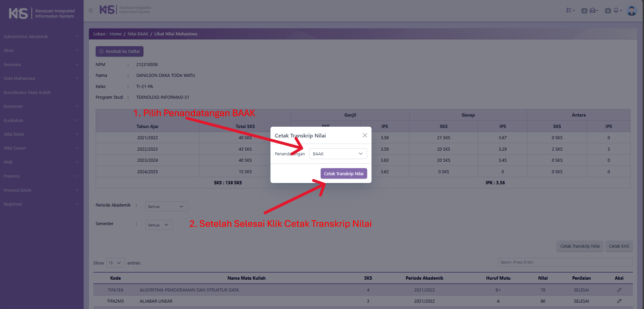Expand the Kurikulum sidebar menu

point(41,120)
